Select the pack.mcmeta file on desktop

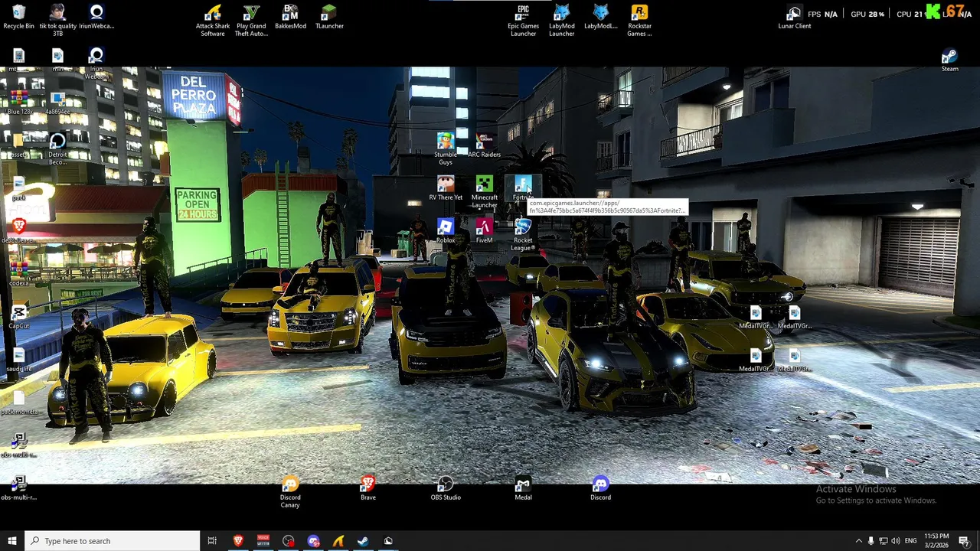(18, 403)
